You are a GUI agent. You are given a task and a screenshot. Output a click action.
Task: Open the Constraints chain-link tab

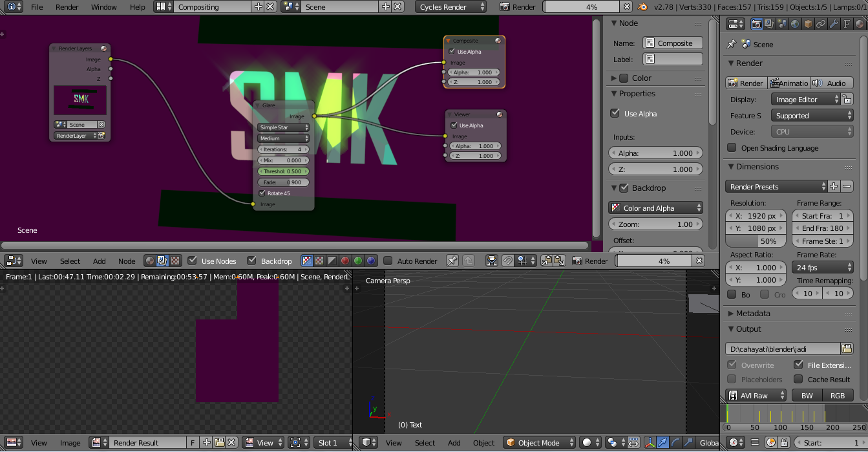click(821, 24)
